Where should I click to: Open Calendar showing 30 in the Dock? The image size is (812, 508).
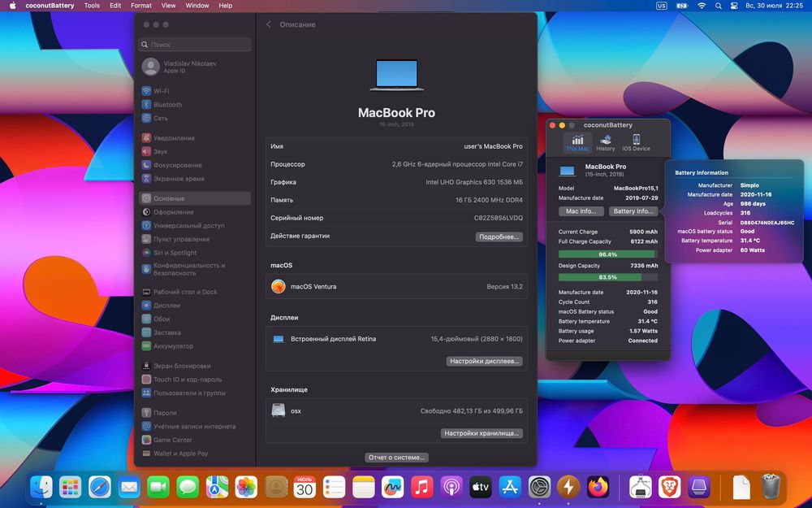(304, 487)
